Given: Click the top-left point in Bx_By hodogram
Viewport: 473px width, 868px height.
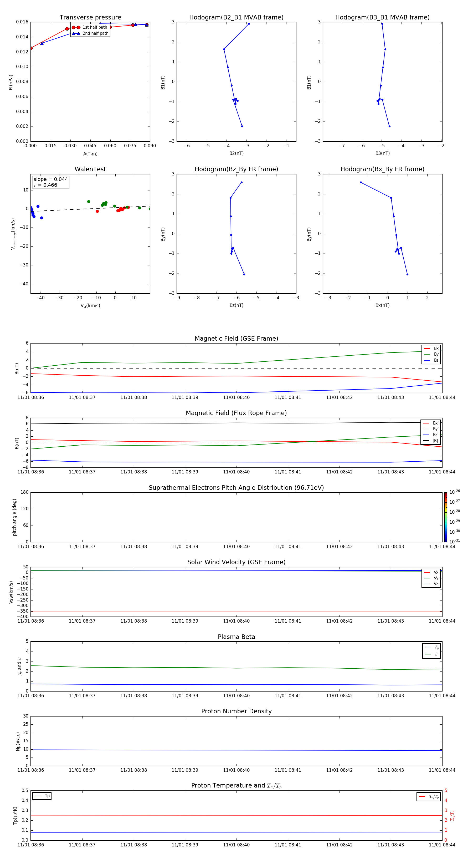Looking at the screenshot, I should click(361, 183).
